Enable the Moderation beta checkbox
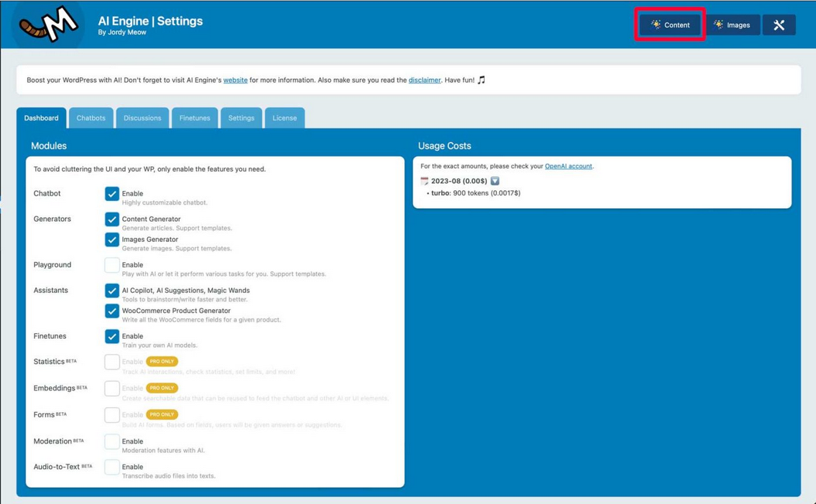Image resolution: width=816 pixels, height=504 pixels. coord(112,442)
